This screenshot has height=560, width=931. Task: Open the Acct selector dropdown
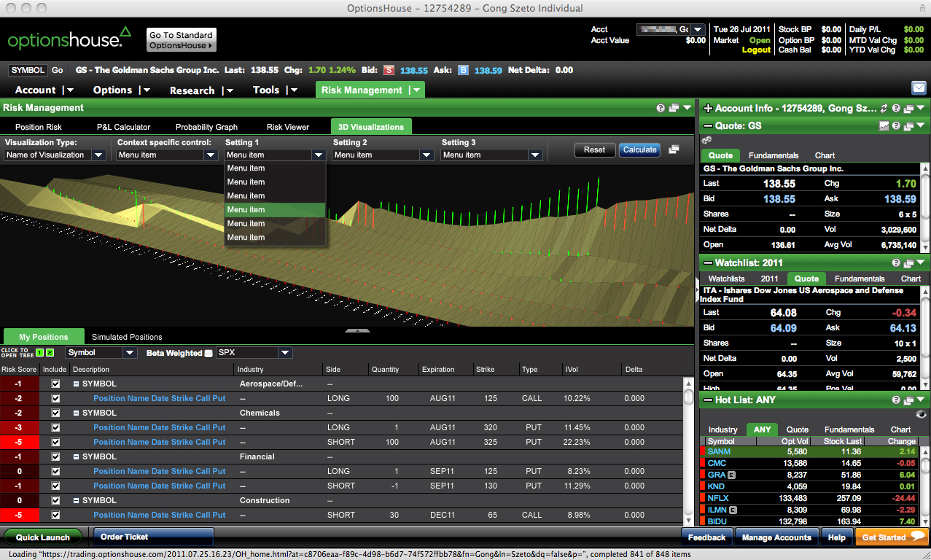pos(671,29)
